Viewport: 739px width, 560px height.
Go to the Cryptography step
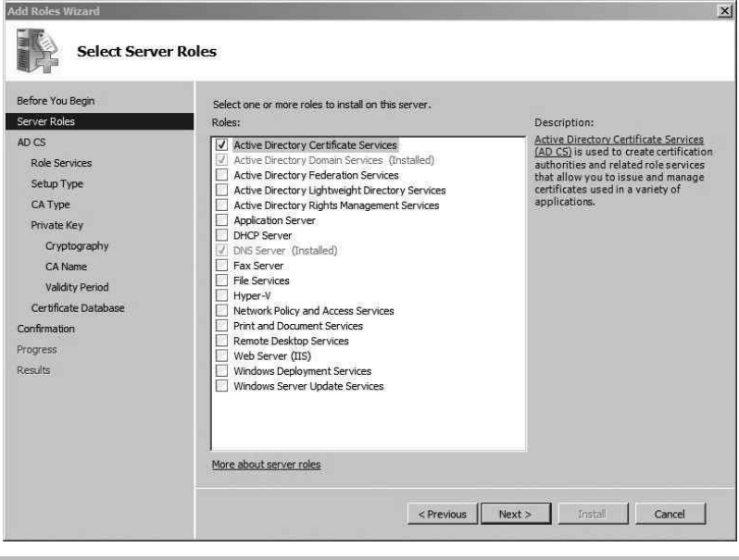pos(77,246)
